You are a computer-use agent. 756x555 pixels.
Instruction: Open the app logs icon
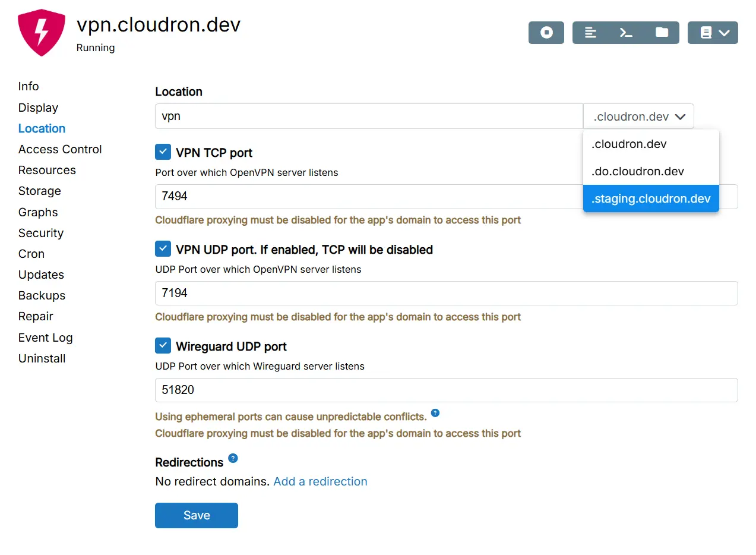[x=590, y=33]
